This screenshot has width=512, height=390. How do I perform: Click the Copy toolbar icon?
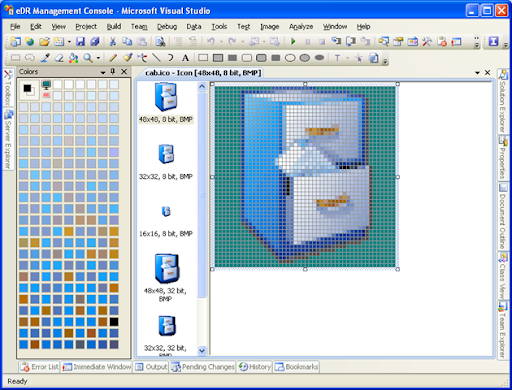[127, 41]
